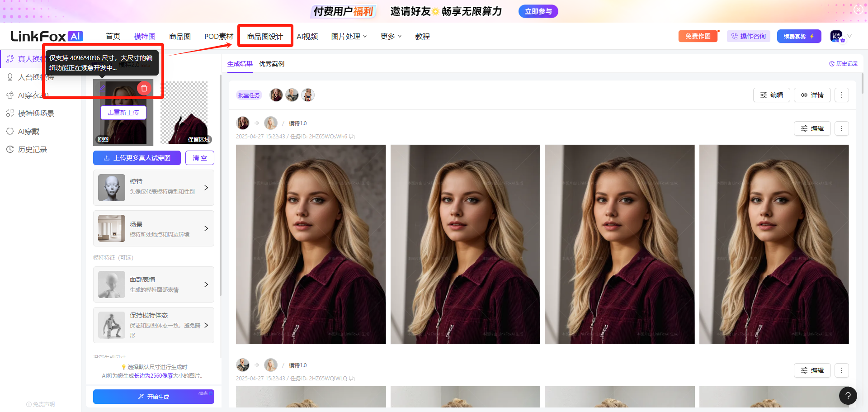Image resolution: width=868 pixels, height=412 pixels.
Task: Open the three-dot menu for task 2HZ65WOsWh6
Action: [842, 128]
